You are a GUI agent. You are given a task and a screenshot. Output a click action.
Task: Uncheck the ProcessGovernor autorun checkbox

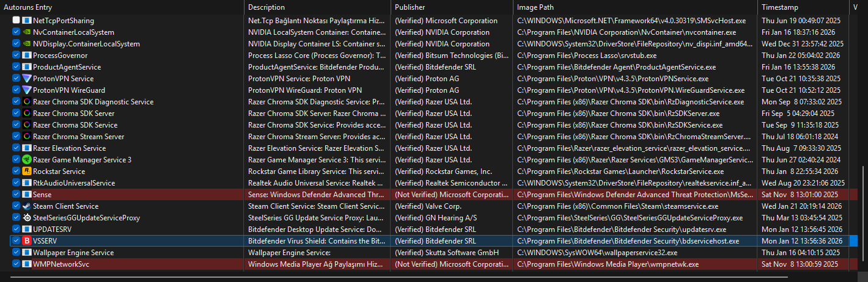[16, 56]
